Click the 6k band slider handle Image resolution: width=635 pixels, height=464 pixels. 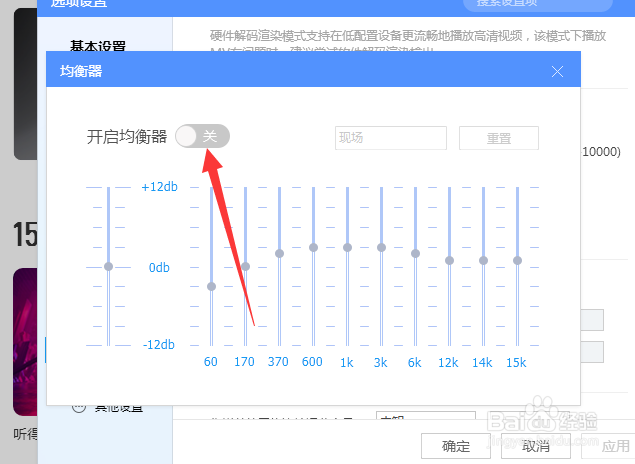416,253
